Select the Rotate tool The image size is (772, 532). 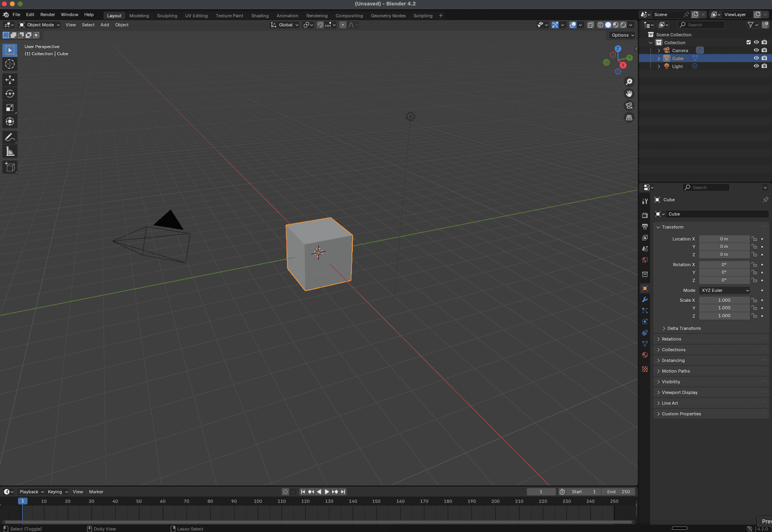(x=10, y=93)
